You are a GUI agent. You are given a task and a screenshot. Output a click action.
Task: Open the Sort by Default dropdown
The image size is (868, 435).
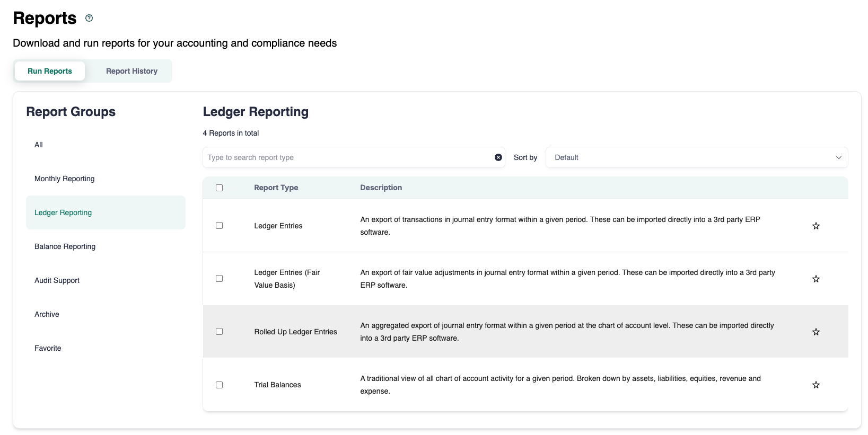689,157
